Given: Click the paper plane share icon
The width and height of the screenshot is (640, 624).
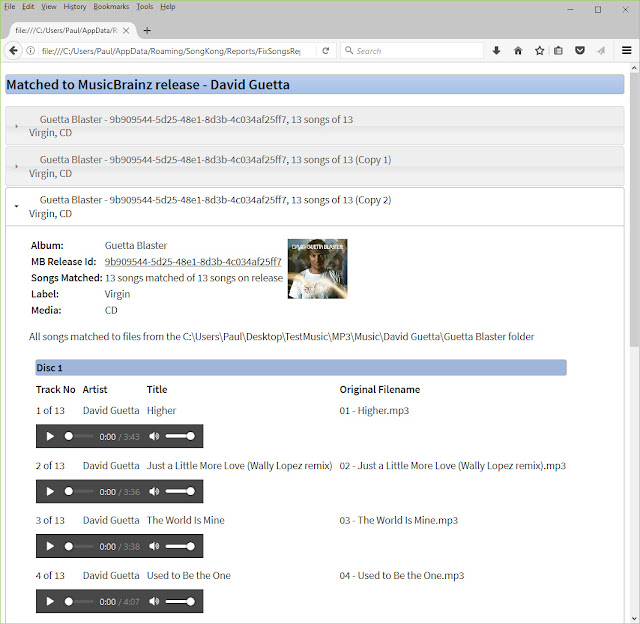Looking at the screenshot, I should click(x=601, y=51).
